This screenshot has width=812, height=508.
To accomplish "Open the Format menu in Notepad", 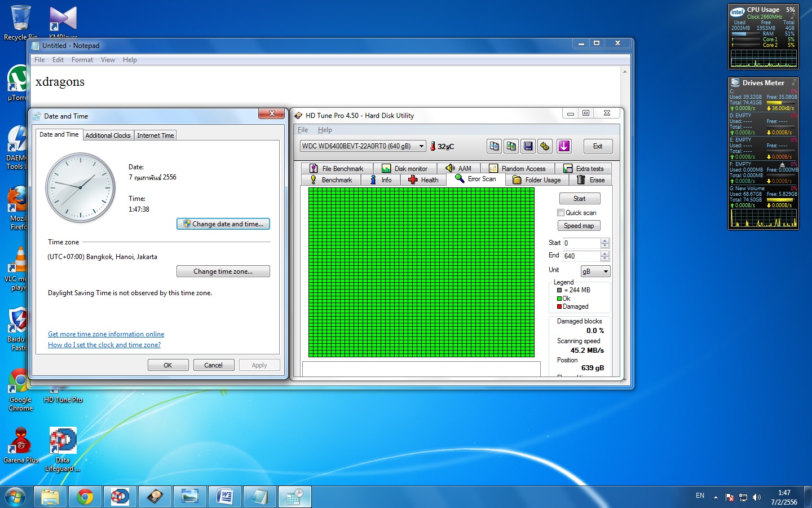I will pos(82,60).
